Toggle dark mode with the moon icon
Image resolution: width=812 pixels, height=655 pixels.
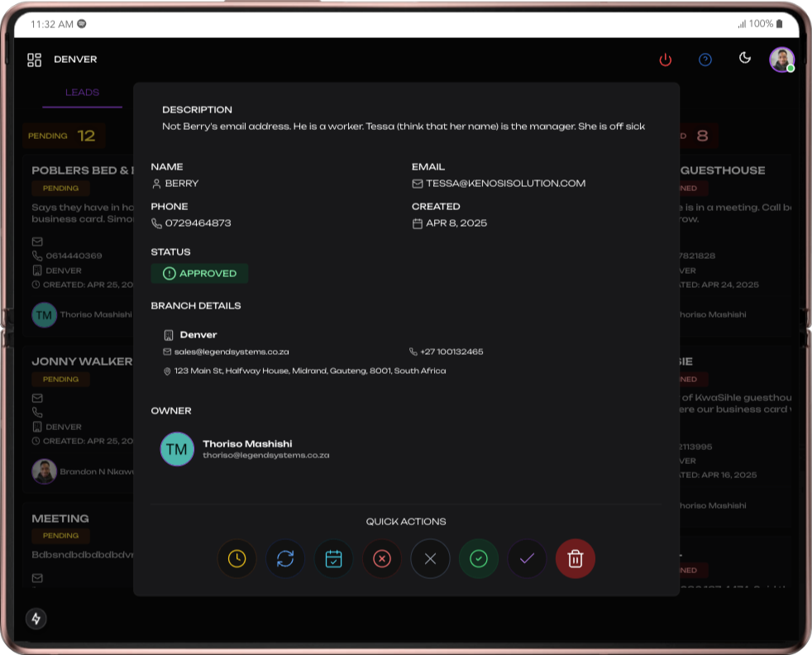(744, 58)
